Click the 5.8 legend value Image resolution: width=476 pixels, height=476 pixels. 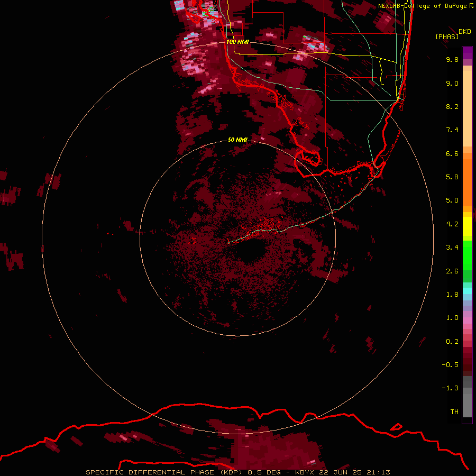(x=452, y=177)
